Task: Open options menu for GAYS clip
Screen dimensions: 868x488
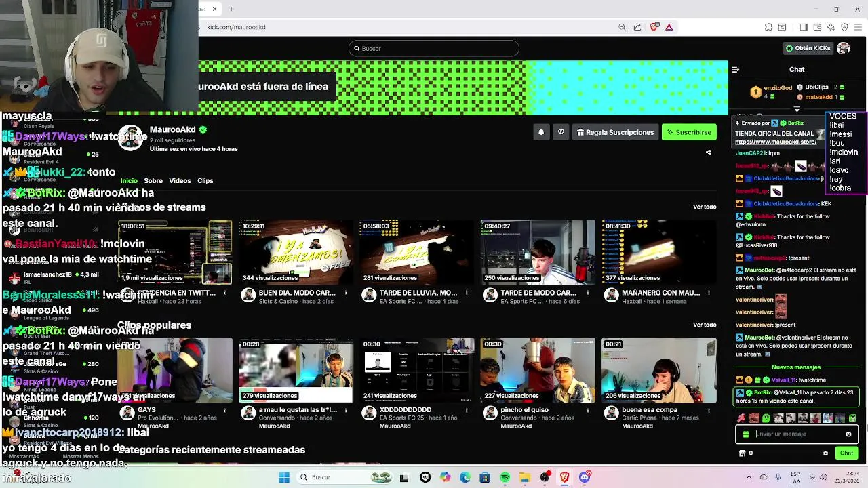Action: pyautogui.click(x=225, y=410)
